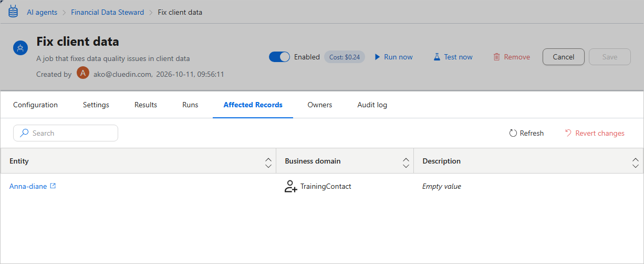Screen dimensions: 644x264
Task: Click inside the Search field
Action: coord(66,133)
